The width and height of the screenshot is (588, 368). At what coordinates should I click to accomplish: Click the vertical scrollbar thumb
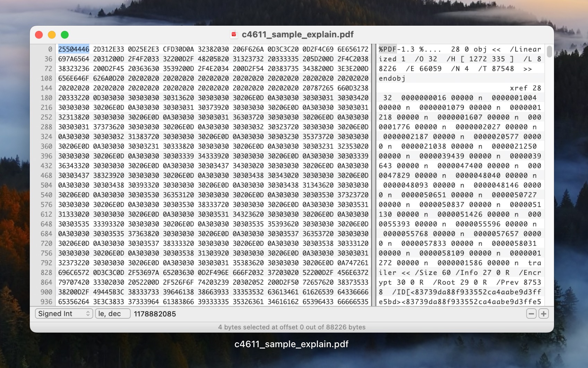pos(549,51)
